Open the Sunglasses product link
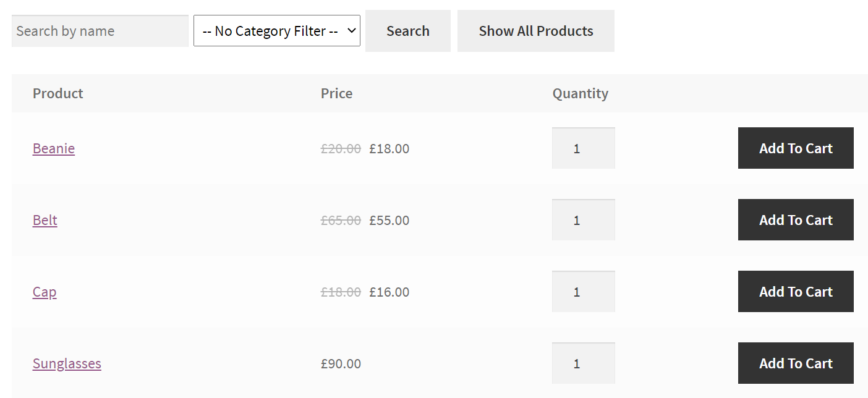Image resolution: width=868 pixels, height=398 pixels. pyautogui.click(x=67, y=363)
